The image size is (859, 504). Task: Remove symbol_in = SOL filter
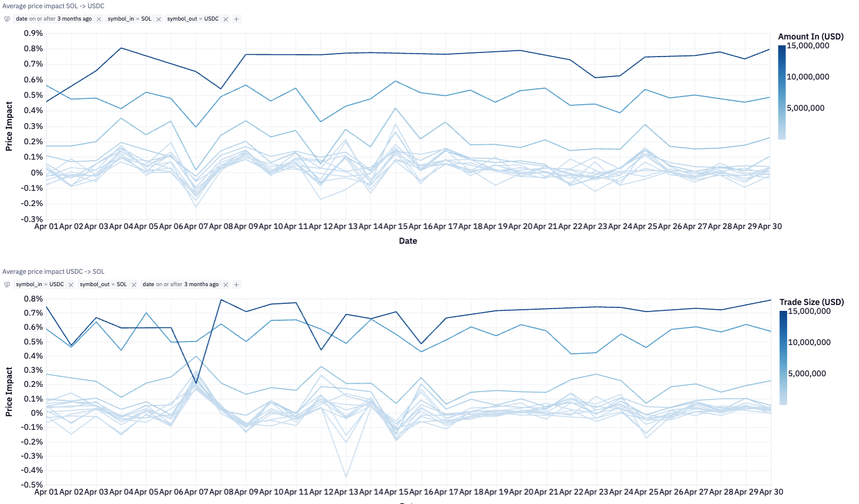click(x=158, y=19)
